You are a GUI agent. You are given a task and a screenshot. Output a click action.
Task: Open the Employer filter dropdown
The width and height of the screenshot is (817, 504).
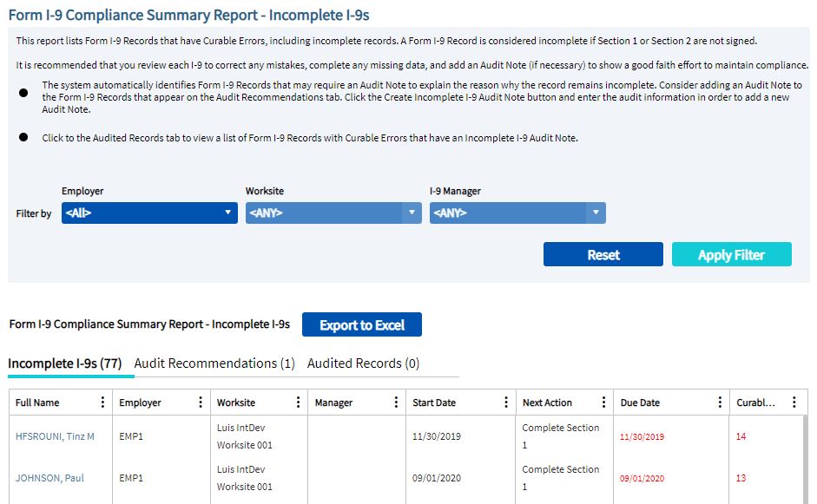coord(149,213)
